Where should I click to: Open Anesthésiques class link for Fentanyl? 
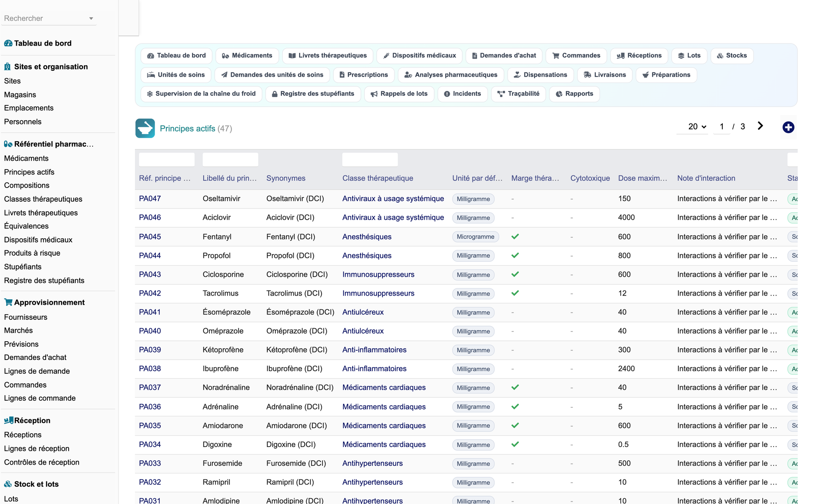point(367,237)
